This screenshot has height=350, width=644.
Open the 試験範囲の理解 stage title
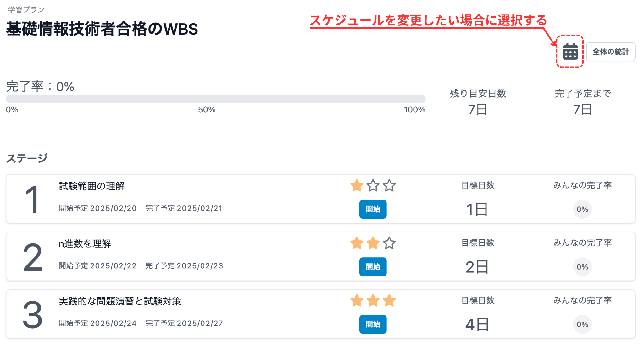[92, 186]
